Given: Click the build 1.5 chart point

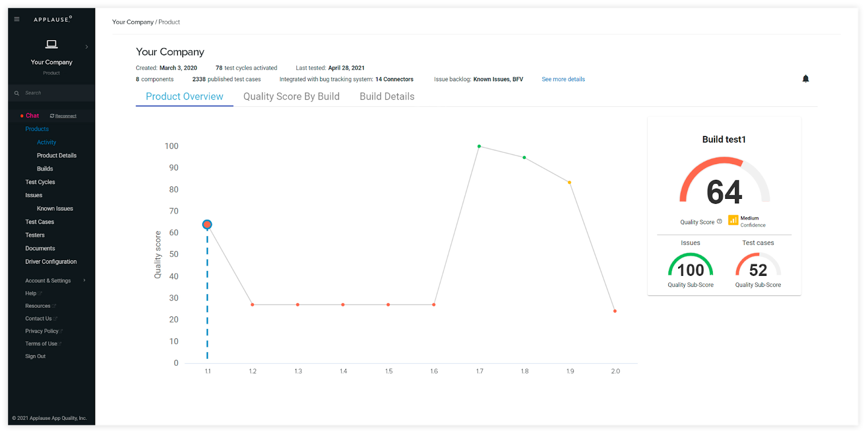Looking at the screenshot, I should [x=388, y=305].
